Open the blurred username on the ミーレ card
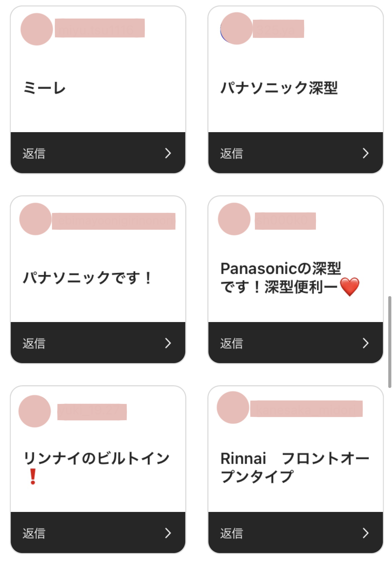The height and width of the screenshot is (569, 392). pos(100,28)
